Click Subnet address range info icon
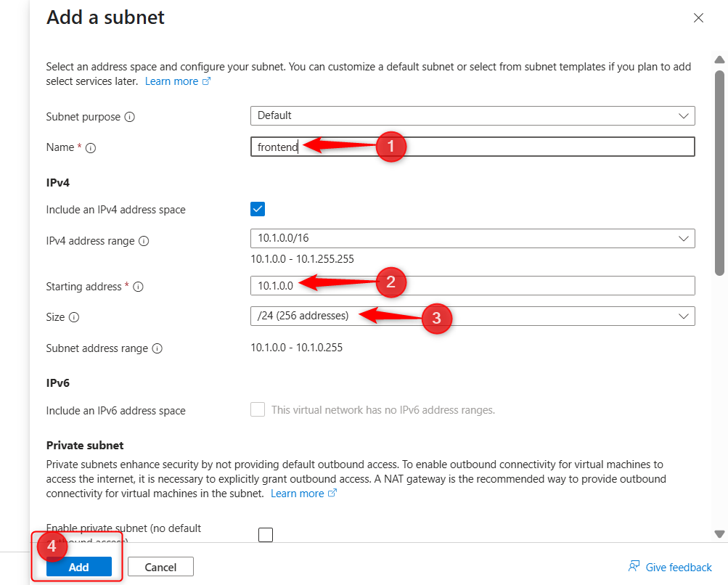 pyautogui.click(x=158, y=348)
